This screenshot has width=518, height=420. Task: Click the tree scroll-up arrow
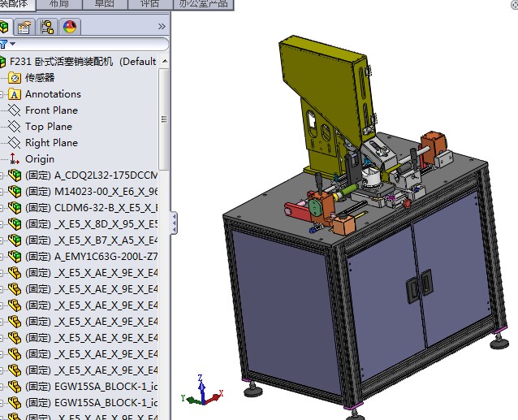click(x=165, y=62)
